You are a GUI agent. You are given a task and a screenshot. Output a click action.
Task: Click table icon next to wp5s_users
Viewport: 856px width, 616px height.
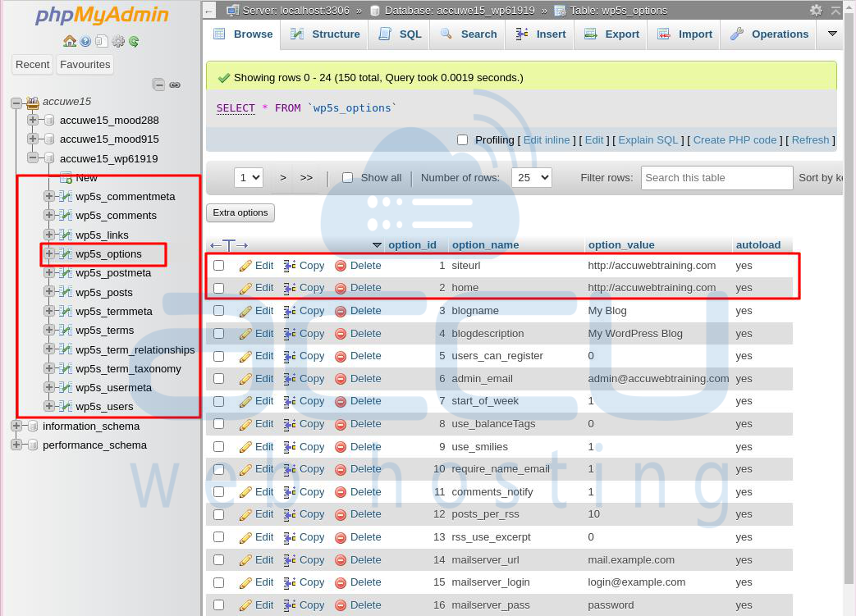(66, 407)
